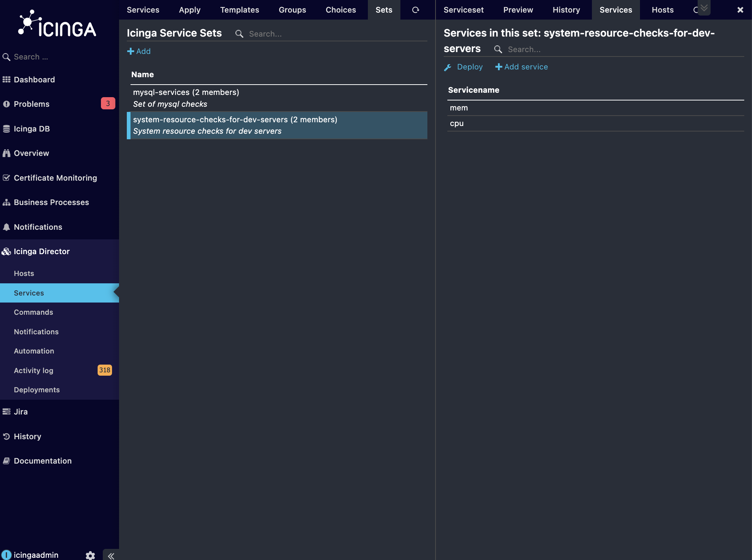The image size is (752, 560).
Task: Click the Problems badge showing 3
Action: [x=108, y=103]
